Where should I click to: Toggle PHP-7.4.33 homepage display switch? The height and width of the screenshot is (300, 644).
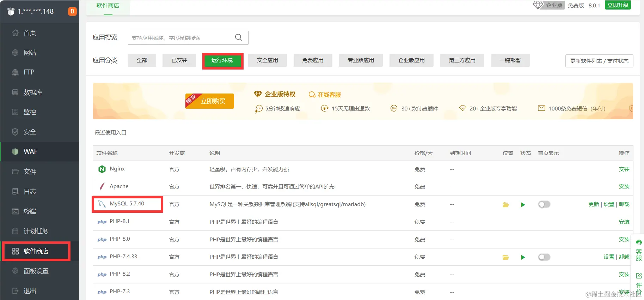[x=544, y=257]
